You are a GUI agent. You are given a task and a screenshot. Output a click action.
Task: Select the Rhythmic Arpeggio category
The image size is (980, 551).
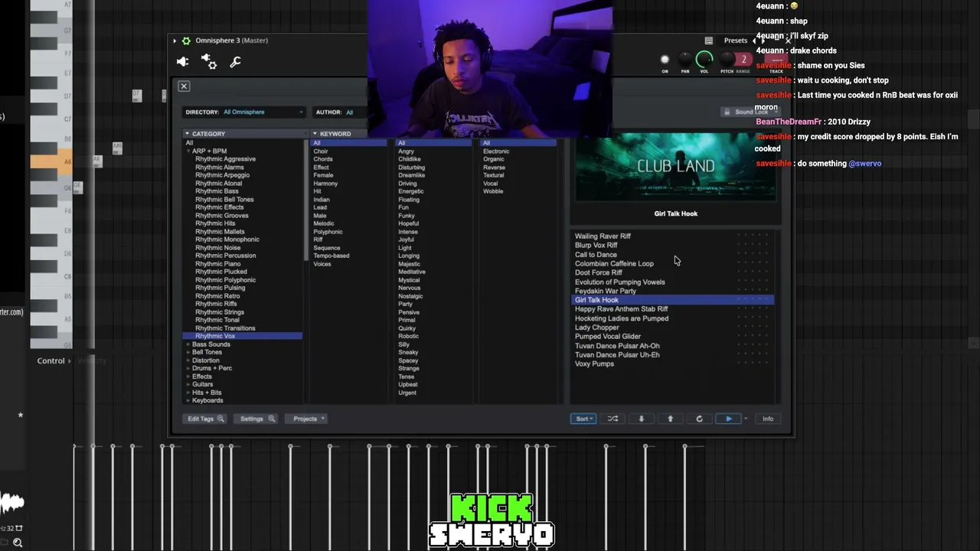click(x=223, y=175)
